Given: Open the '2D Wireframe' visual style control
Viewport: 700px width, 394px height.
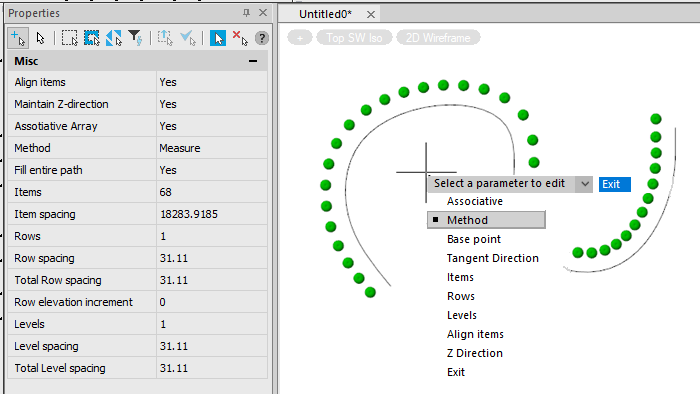Looking at the screenshot, I should [438, 38].
